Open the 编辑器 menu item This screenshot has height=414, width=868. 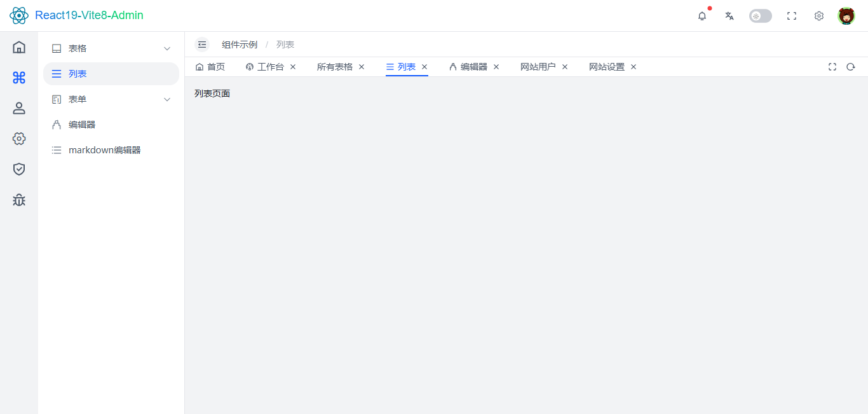(x=111, y=125)
